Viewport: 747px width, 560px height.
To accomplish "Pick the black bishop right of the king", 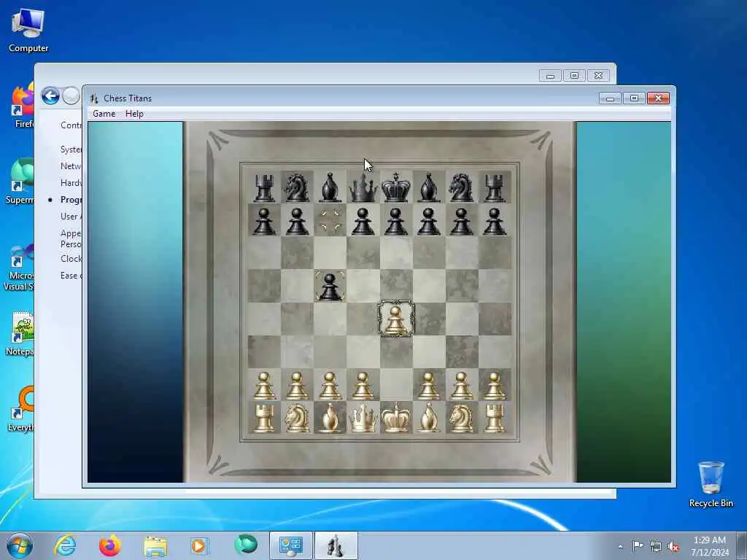I will pos(428,187).
